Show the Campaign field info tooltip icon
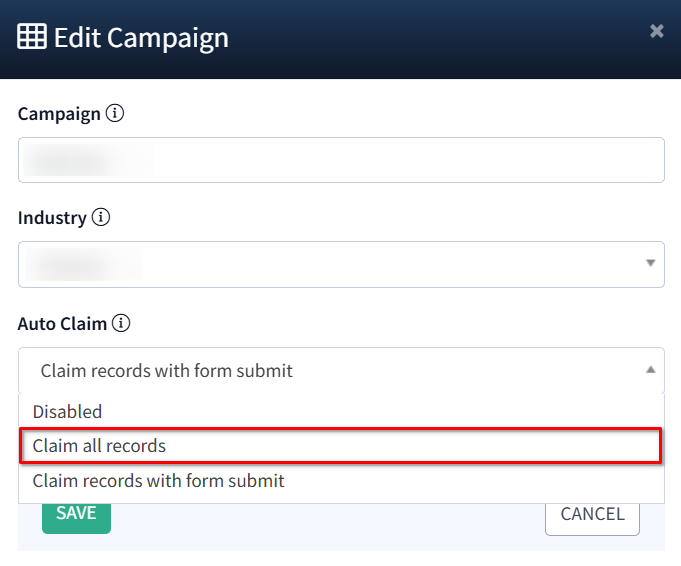Screen dimensions: 681x566 point(115,113)
